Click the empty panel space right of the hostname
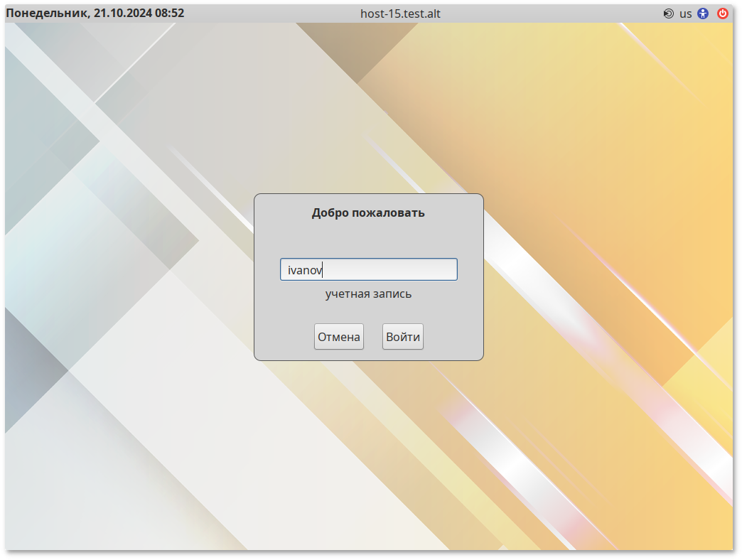742x560 pixels. [x=554, y=13]
